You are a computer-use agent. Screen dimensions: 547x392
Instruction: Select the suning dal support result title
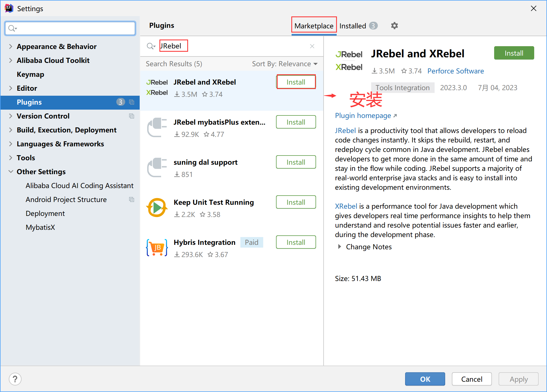pyautogui.click(x=206, y=162)
